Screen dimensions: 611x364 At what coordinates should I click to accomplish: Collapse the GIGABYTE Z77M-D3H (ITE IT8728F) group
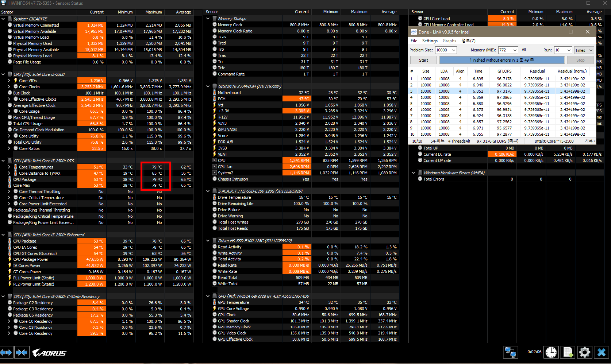tap(208, 86)
